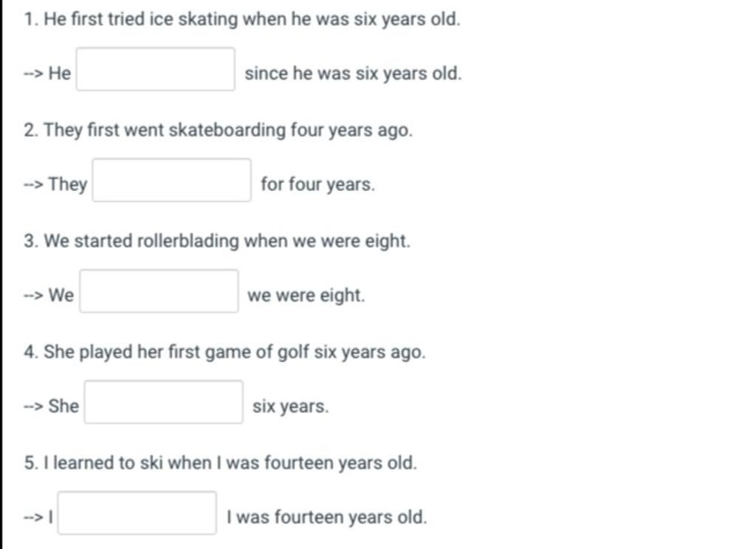Click the text "for four years."
Image resolution: width=756 pixels, height=549 pixels.
[x=317, y=184]
